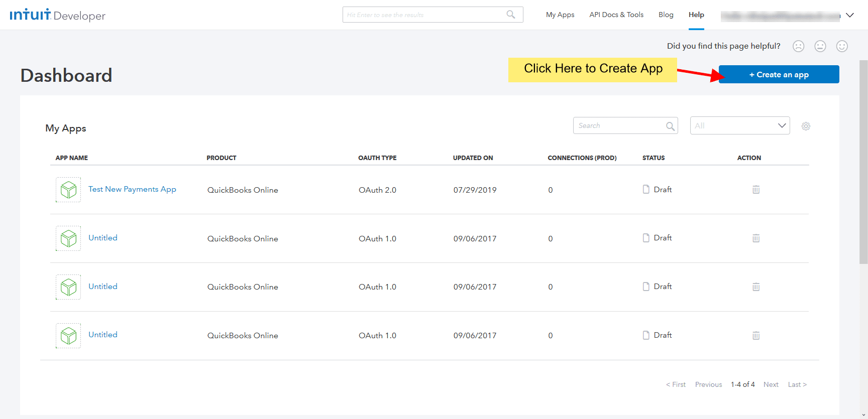Click the My Apps Search input field
This screenshot has height=419, width=868.
[619, 125]
